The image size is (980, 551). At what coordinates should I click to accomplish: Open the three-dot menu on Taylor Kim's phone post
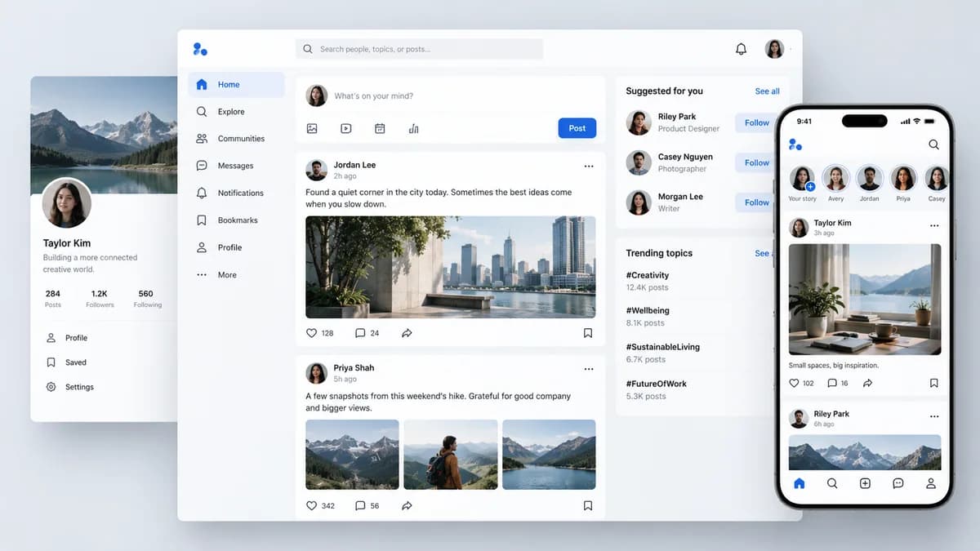click(x=934, y=226)
